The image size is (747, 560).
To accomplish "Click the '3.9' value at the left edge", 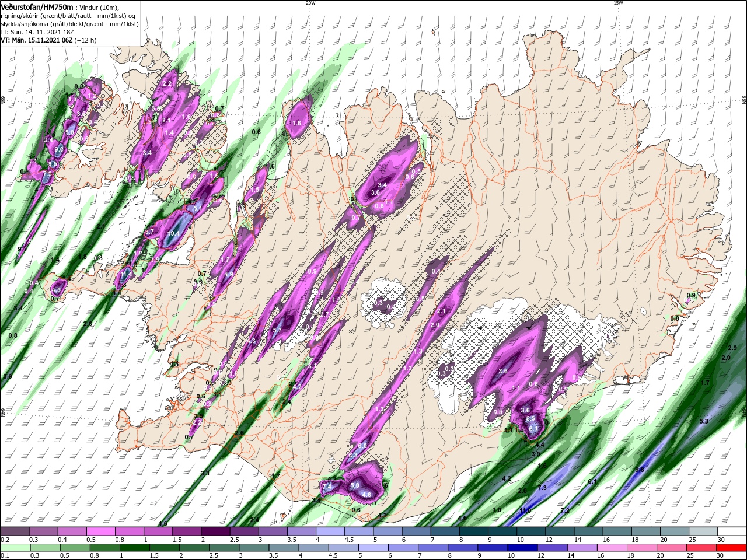I will pyautogui.click(x=7, y=377).
